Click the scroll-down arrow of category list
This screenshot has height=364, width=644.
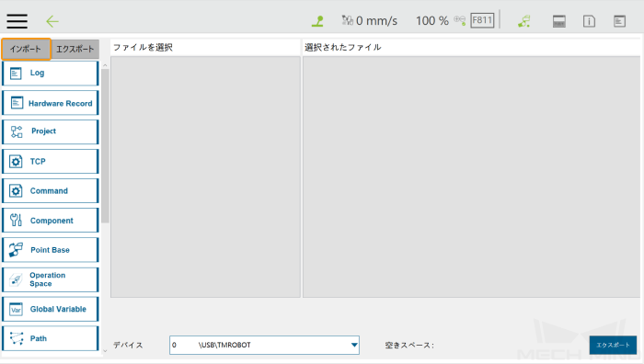click(105, 351)
